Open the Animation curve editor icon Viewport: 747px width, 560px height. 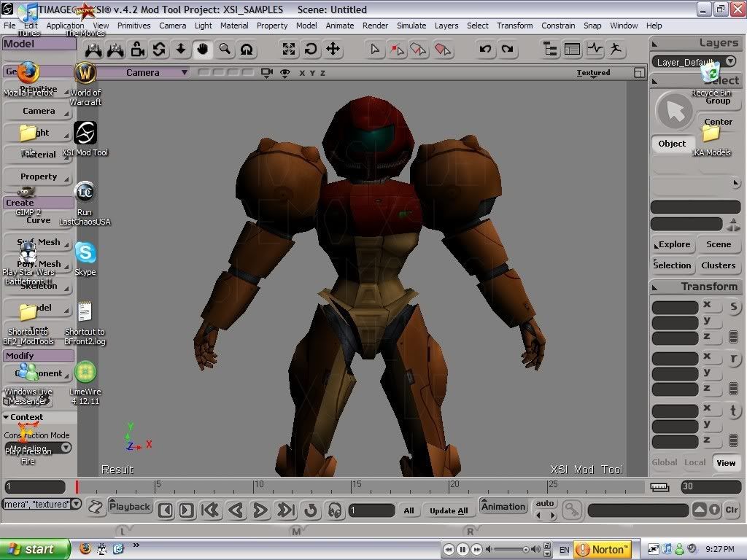pyautogui.click(x=594, y=49)
